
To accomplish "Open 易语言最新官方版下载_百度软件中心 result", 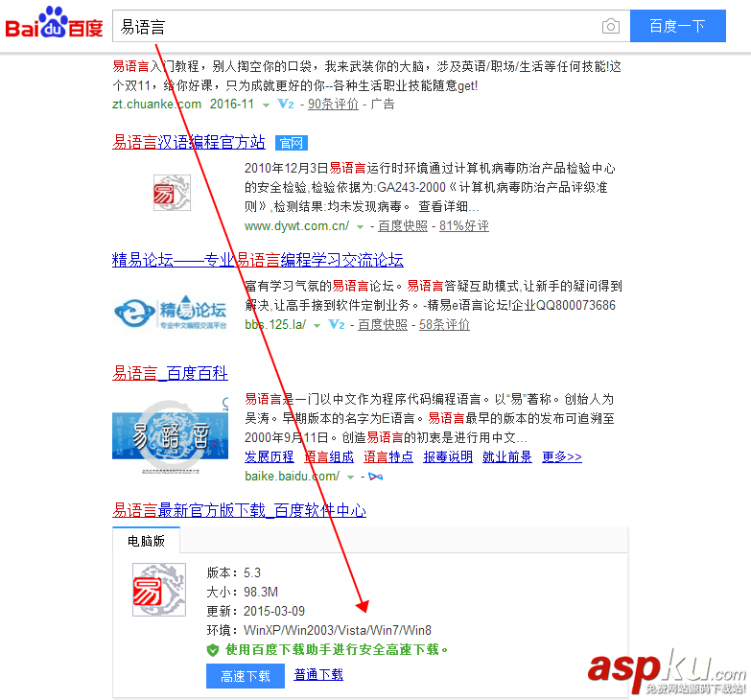I will tap(240, 510).
